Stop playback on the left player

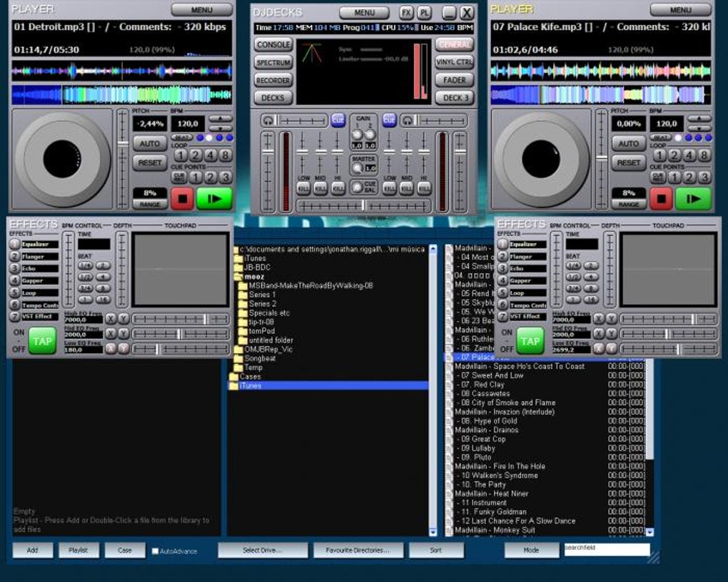coord(183,199)
